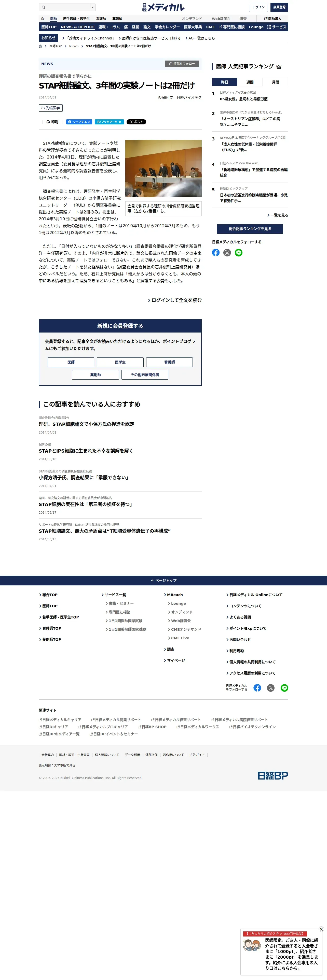Open NEWS & REPORT menu item
Image resolution: width=327 pixels, height=980 pixels.
point(77,27)
